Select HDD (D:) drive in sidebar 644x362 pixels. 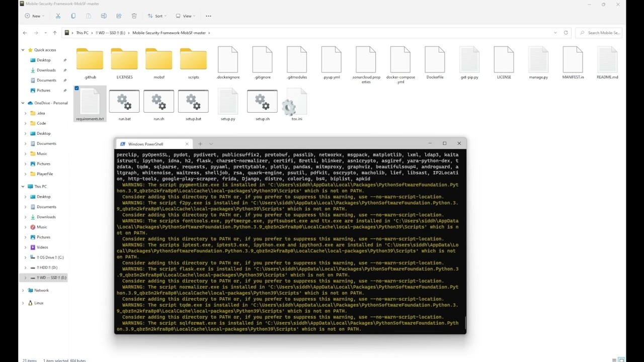click(x=47, y=267)
